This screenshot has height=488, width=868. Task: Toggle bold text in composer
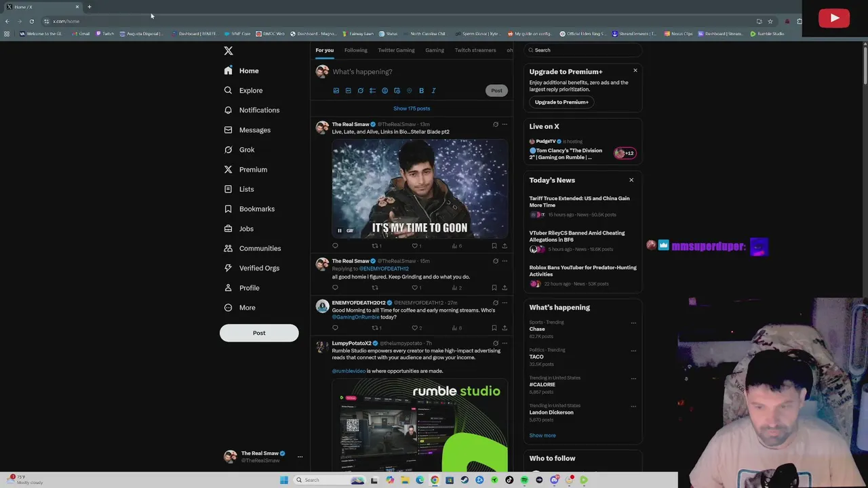coord(421,91)
